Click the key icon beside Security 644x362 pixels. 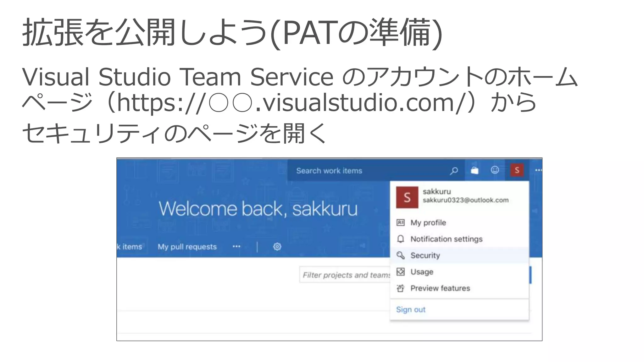[400, 255]
